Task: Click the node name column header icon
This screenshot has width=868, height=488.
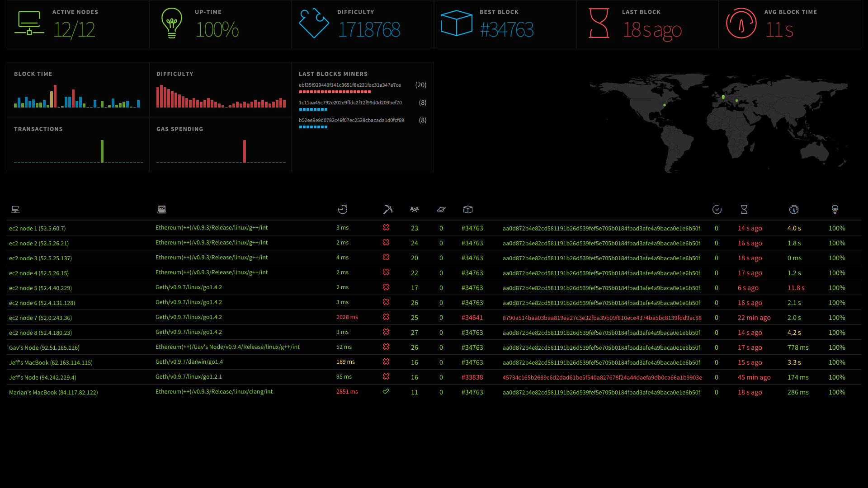Action: click(15, 210)
